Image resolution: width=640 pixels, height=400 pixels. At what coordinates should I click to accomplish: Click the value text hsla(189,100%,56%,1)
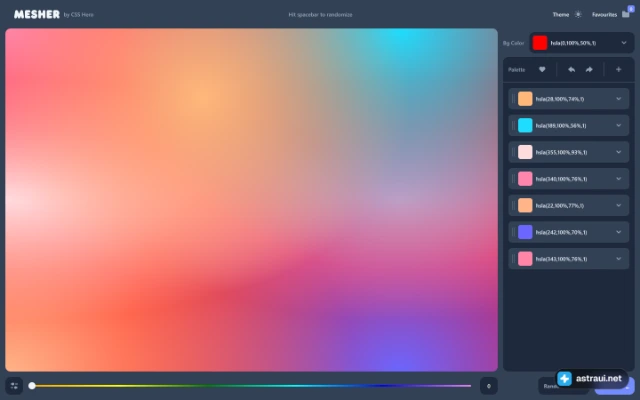(561, 125)
